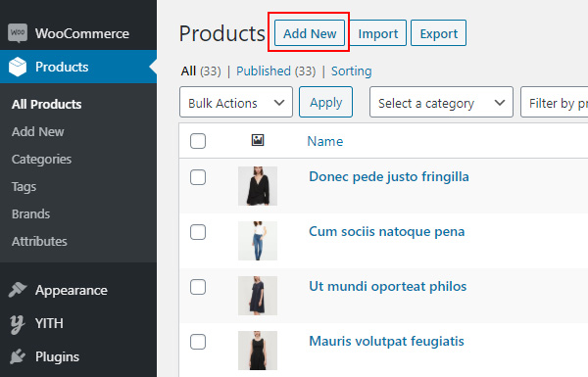Screen dimensions: 588x377
Task: Check the Ut mundi oporteat philos row
Action: tap(198, 287)
